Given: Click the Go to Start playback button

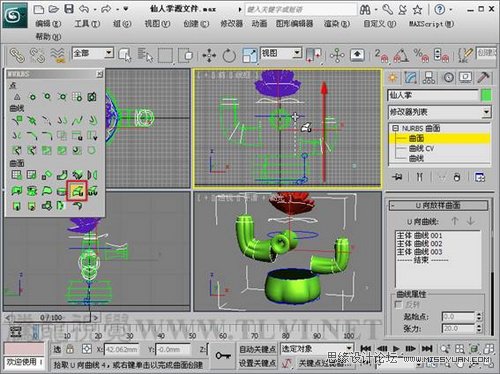Looking at the screenshot, I should tap(366, 349).
